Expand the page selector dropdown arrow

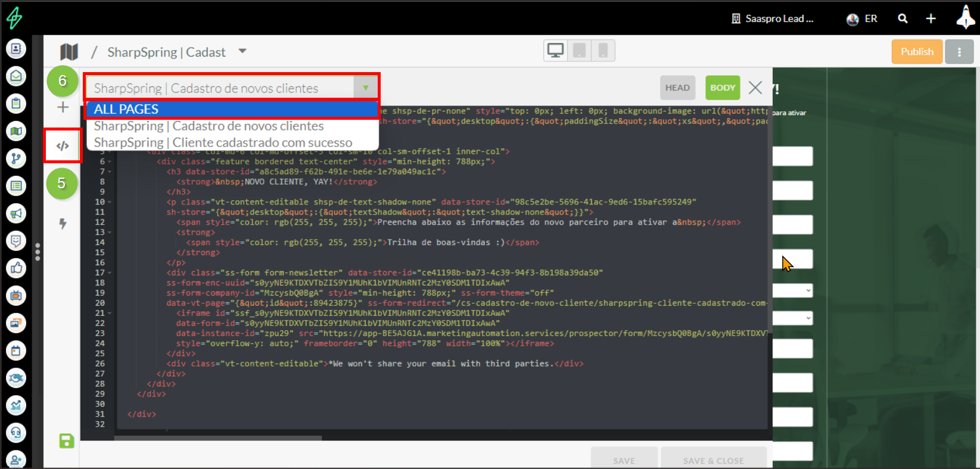(365, 88)
